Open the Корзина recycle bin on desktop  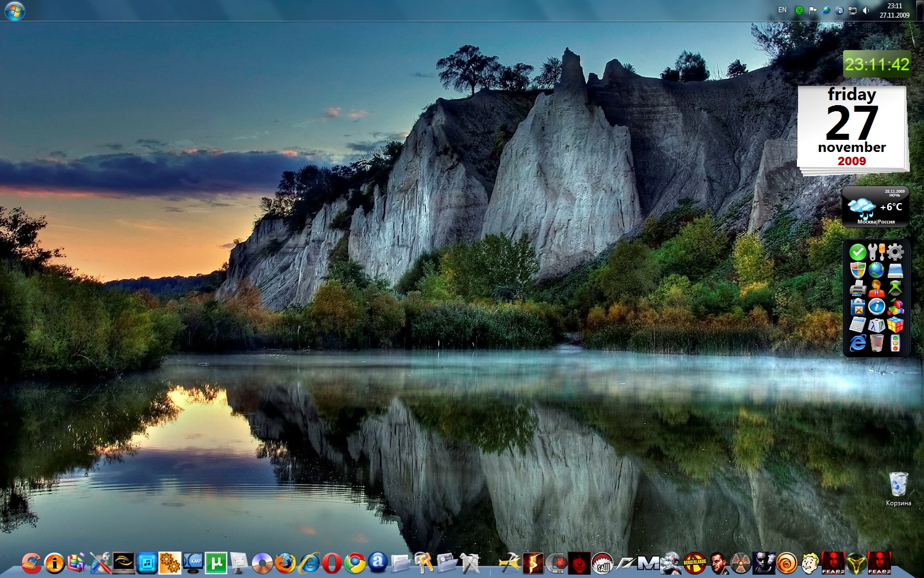(898, 489)
